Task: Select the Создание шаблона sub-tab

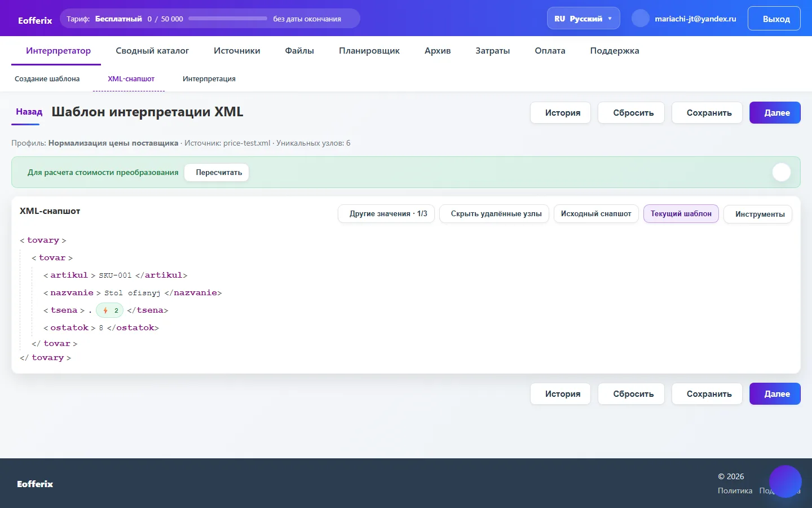Action: (47, 79)
